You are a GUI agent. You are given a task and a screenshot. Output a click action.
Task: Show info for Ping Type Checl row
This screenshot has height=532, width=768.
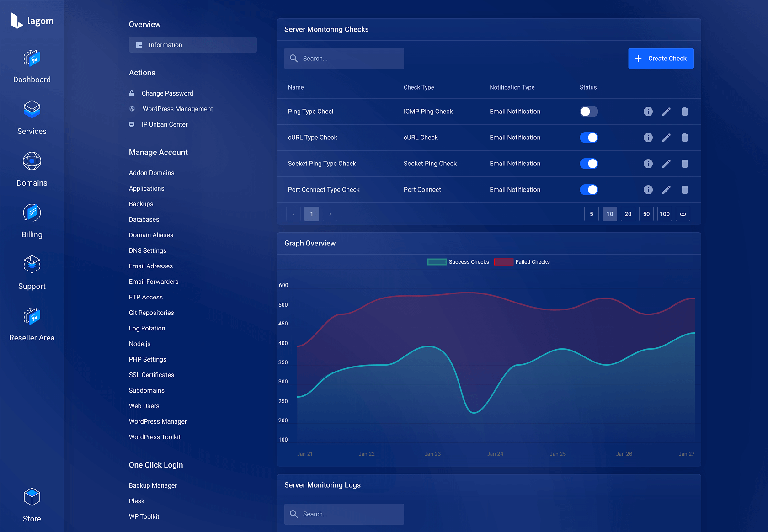point(648,112)
